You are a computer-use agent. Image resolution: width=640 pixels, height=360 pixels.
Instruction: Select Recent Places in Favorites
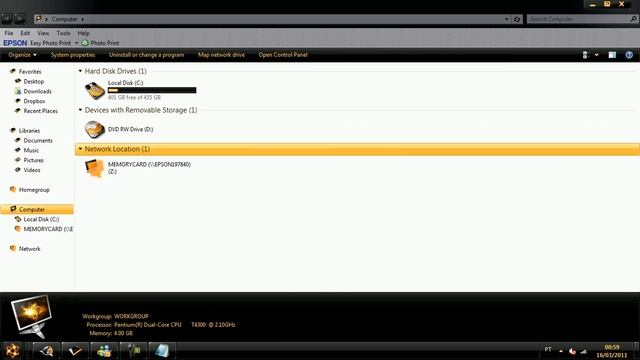40,111
